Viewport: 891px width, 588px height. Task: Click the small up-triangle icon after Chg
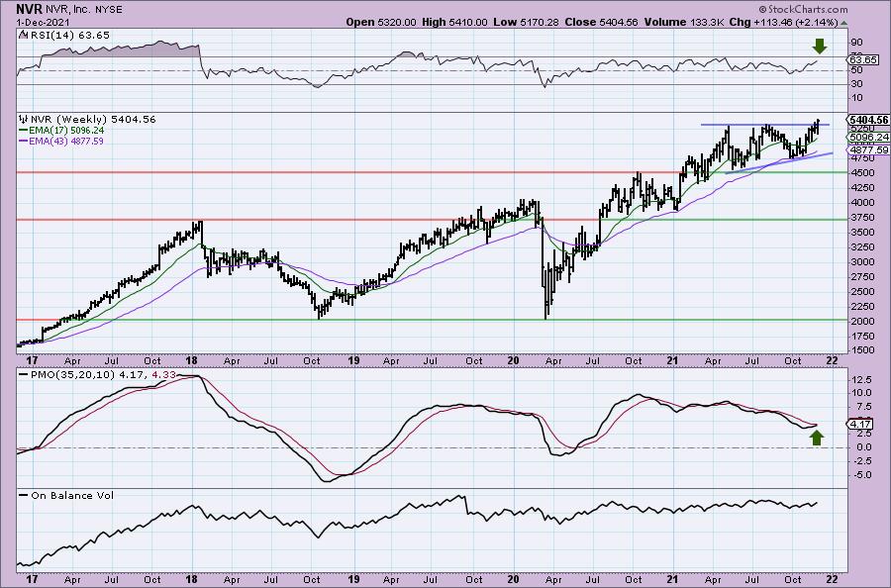point(843,24)
